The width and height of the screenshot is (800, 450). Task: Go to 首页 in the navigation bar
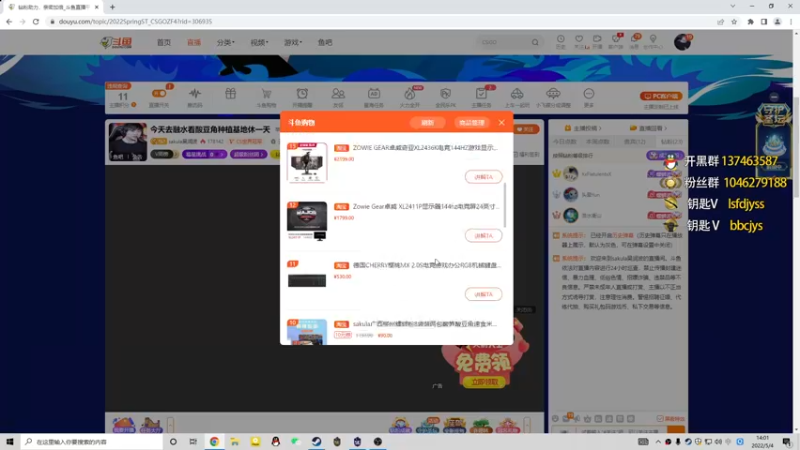coord(164,42)
